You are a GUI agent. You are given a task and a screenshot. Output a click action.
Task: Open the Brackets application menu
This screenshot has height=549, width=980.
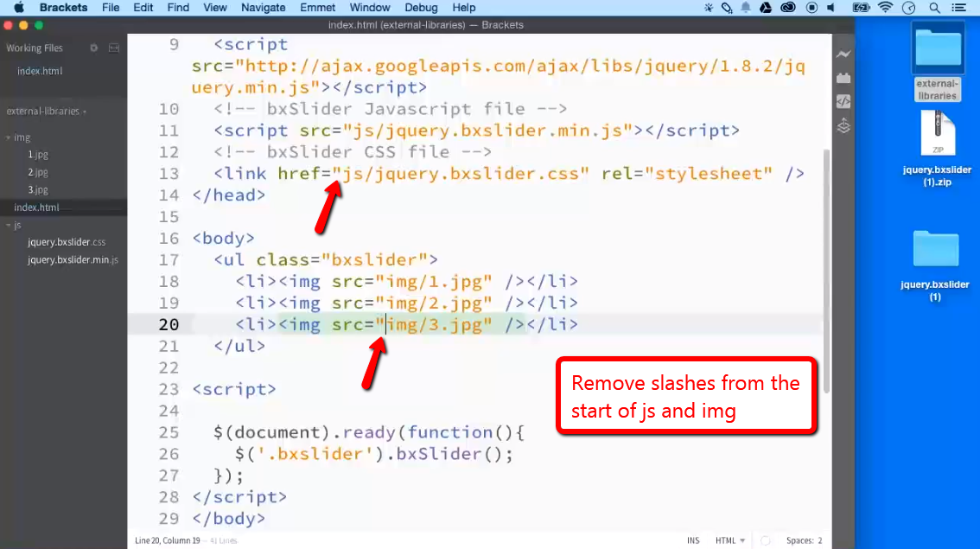[63, 8]
